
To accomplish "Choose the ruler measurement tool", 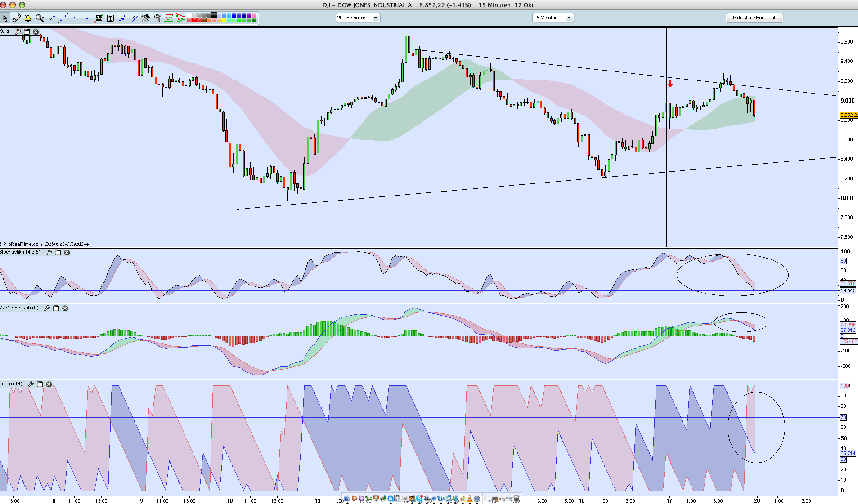I will 16,18.
